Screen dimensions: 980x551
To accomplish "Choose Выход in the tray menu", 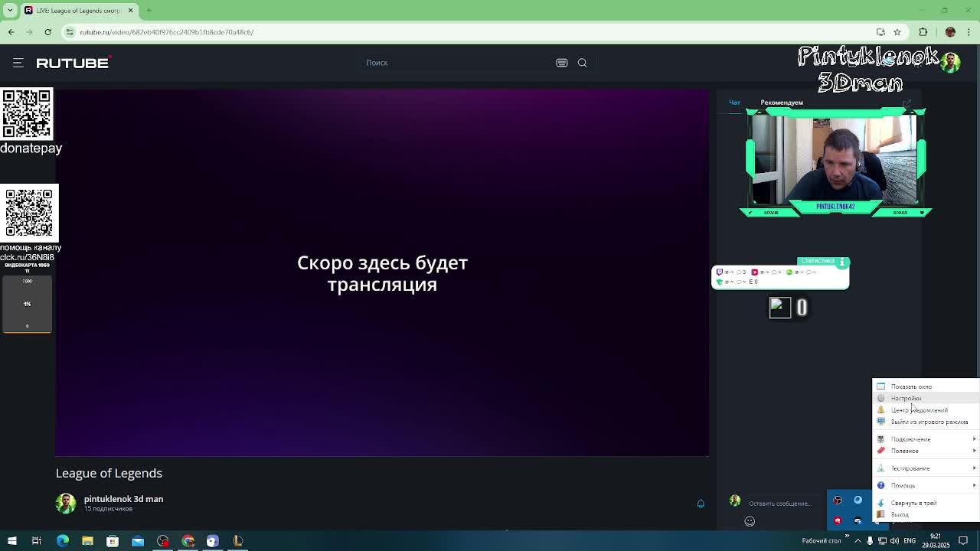I will [x=926, y=514].
